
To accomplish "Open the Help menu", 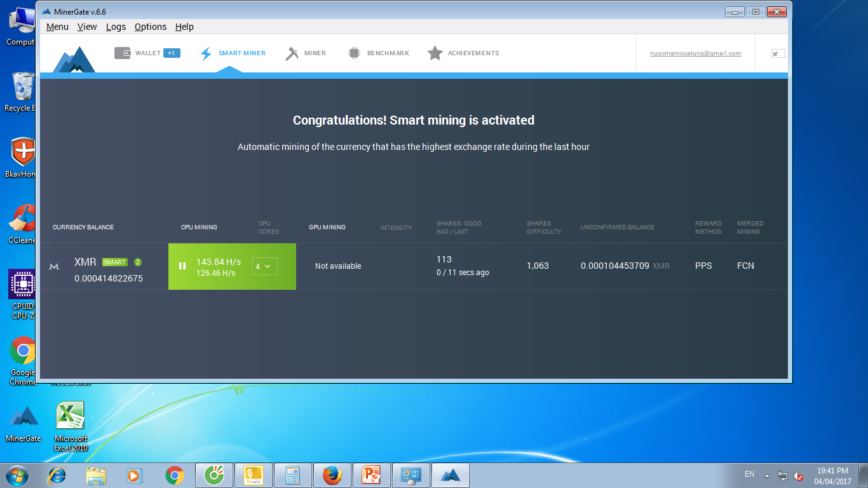I will coord(184,27).
